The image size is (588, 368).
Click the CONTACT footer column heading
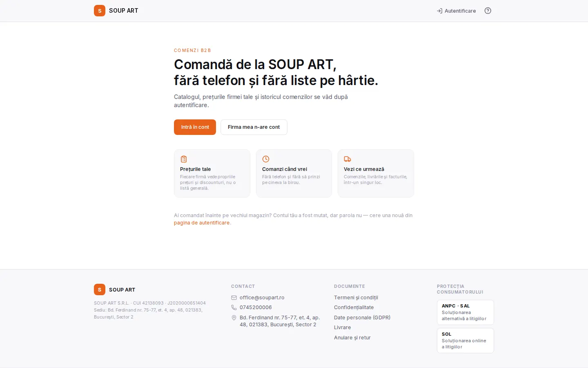[243, 286]
